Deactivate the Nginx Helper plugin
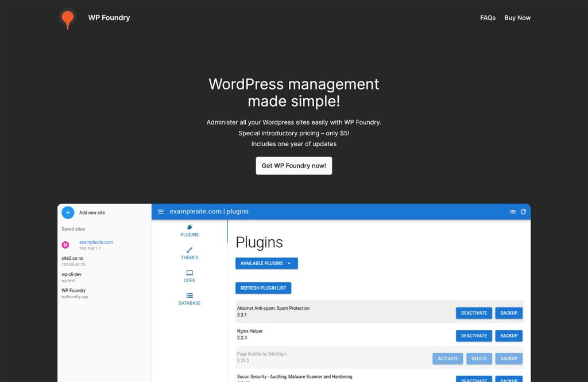Screen dimensions: 588x382 [x=474, y=336]
